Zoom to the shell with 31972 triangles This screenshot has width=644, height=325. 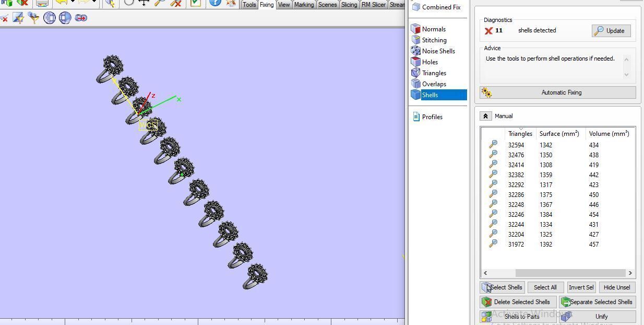pyautogui.click(x=493, y=244)
